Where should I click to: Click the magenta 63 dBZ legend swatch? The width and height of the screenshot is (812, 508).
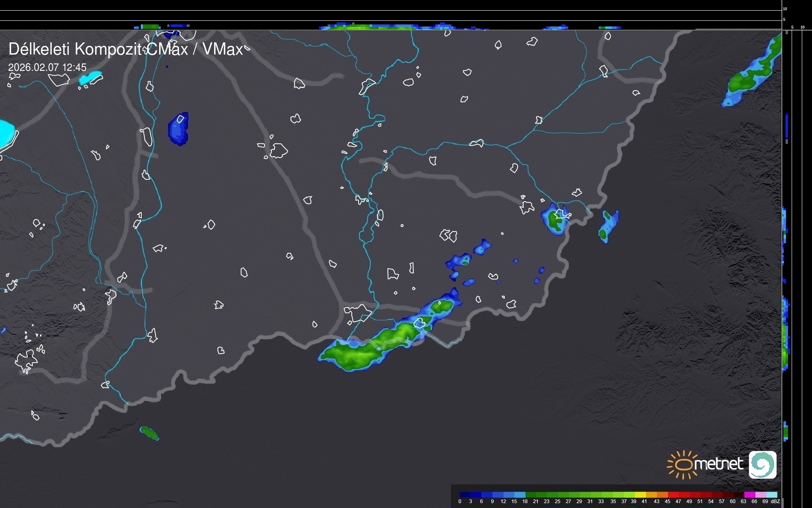point(749,495)
